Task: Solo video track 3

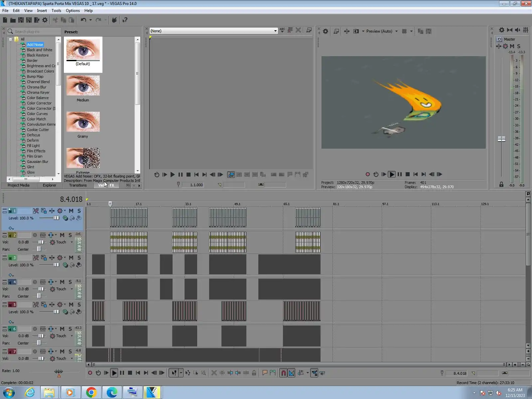Action: tap(79, 258)
